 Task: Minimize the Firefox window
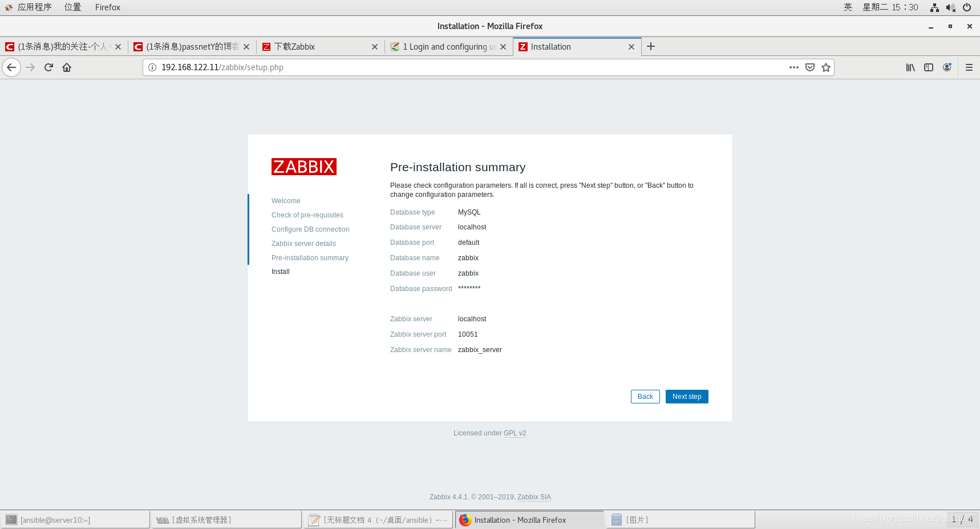coord(931,26)
